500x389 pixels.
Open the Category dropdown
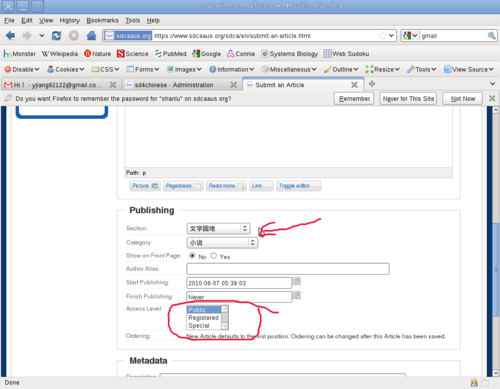click(222, 243)
